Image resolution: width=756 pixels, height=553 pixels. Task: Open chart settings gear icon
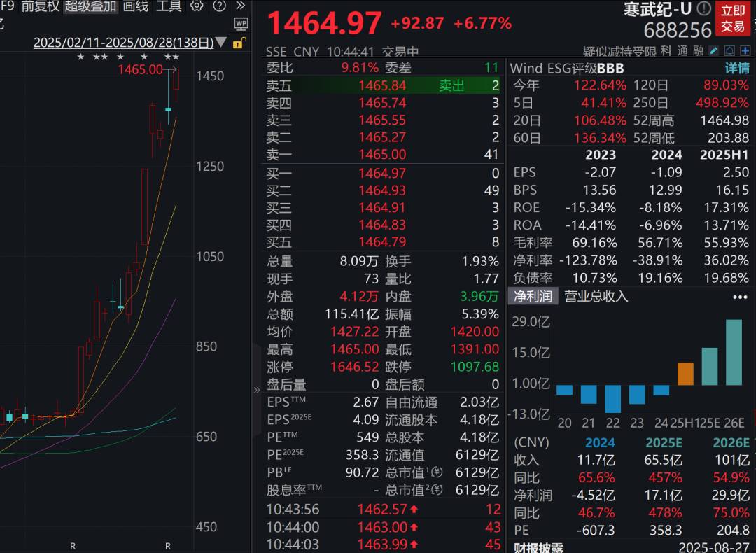(x=196, y=6)
